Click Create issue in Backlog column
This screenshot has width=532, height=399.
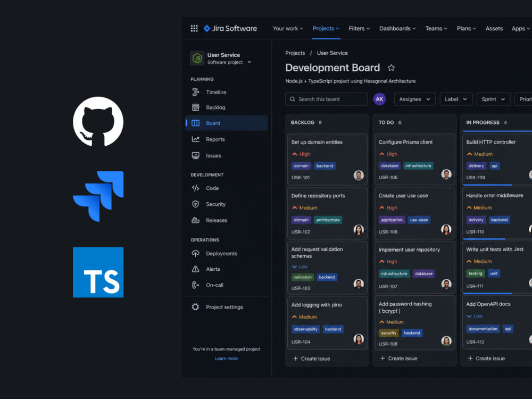[311, 359]
